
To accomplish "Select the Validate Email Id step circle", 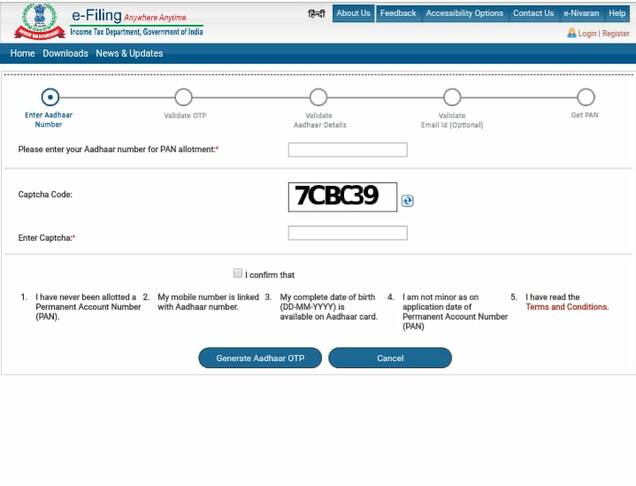I will click(x=452, y=97).
